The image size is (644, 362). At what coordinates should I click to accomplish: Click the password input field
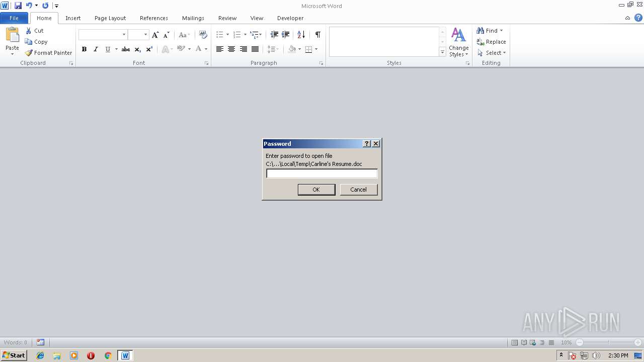321,173
